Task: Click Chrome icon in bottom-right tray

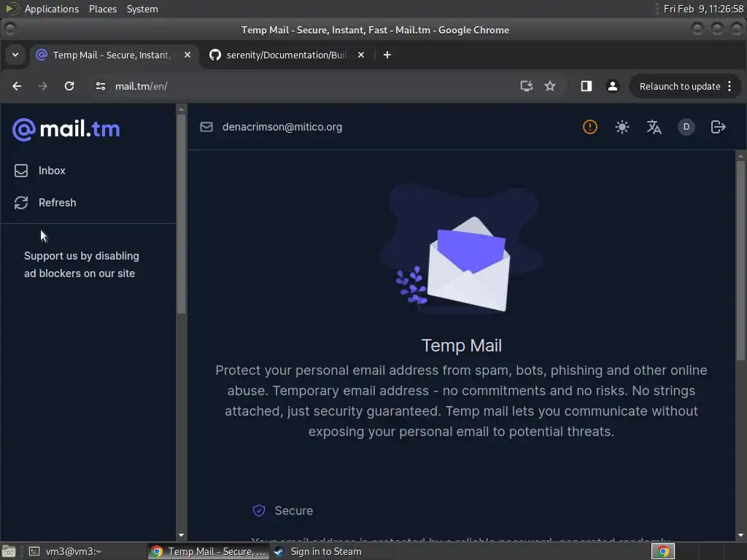Action: 662,551
